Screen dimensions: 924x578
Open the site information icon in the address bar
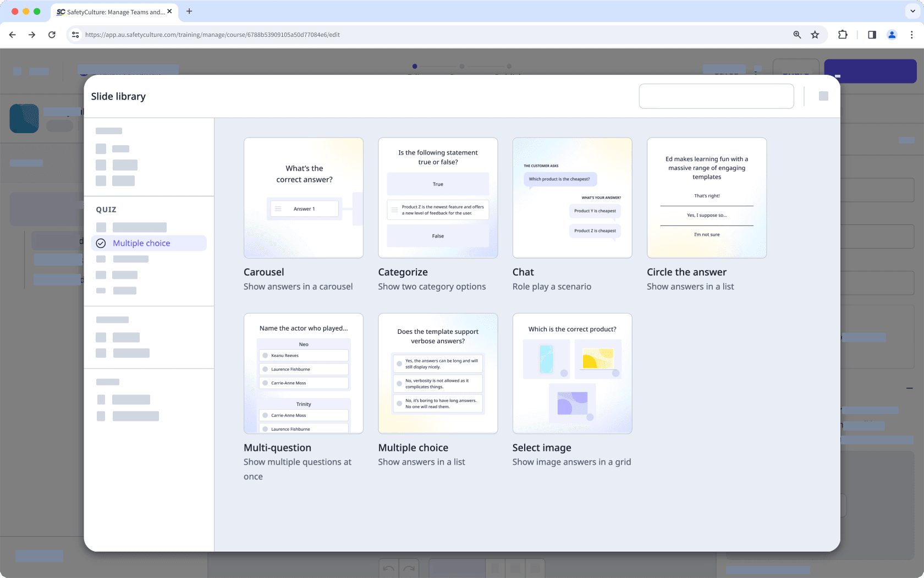tap(75, 34)
